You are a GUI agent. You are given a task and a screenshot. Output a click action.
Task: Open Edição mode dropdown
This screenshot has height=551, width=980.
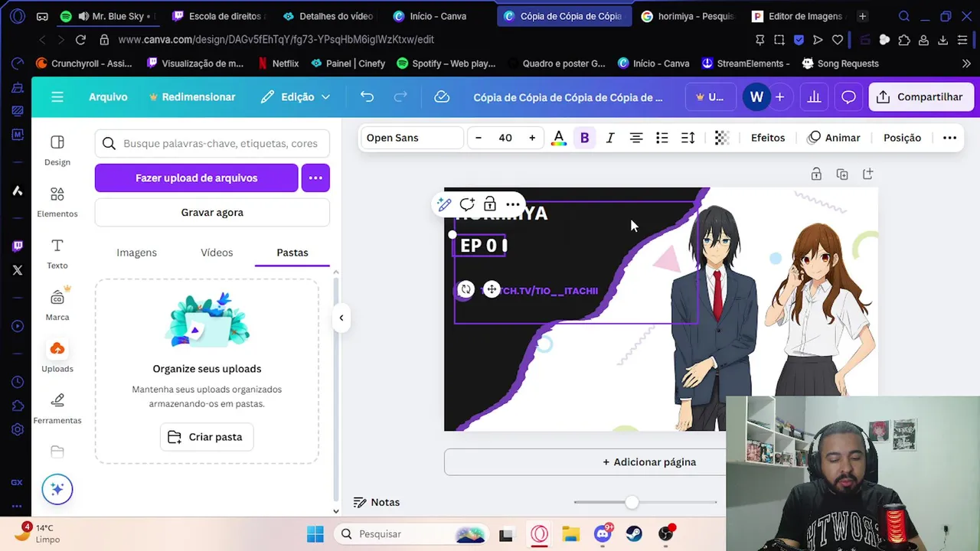[x=296, y=97]
